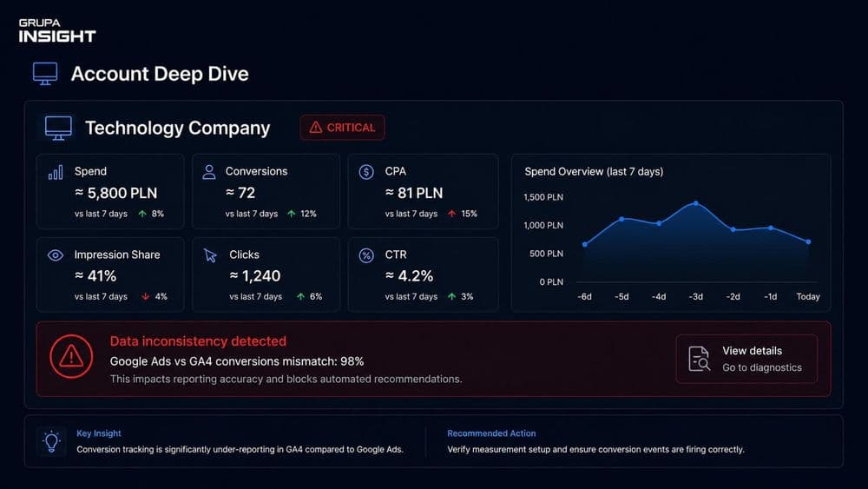The width and height of the screenshot is (868, 489).
Task: Click the monitor icon beside Account Deep Dive
Action: coord(45,74)
